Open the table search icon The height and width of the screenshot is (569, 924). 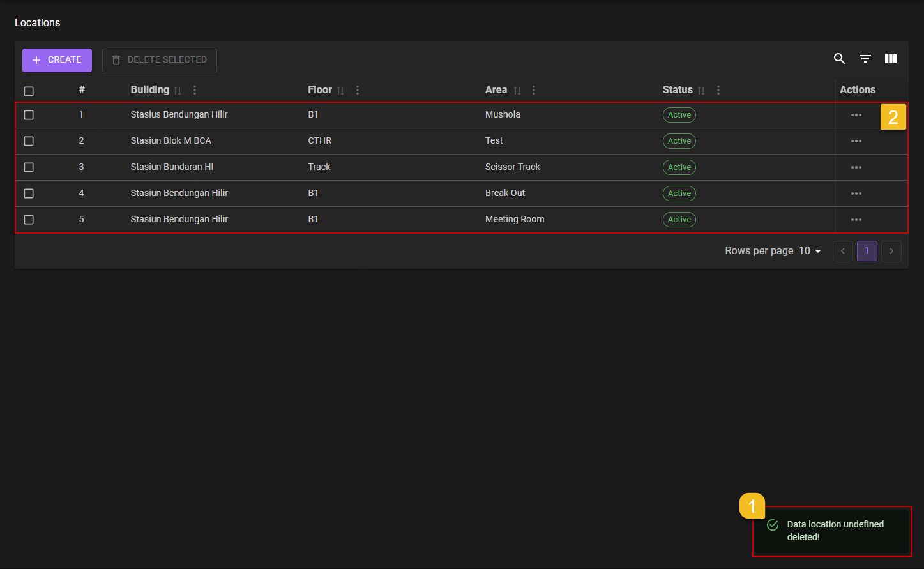click(x=839, y=59)
